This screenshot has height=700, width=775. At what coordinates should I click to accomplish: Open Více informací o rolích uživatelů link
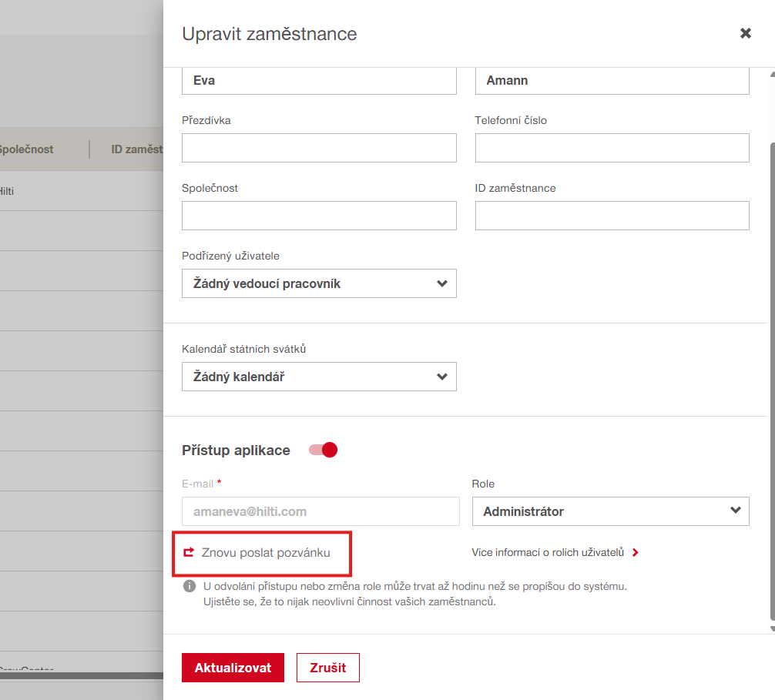coord(548,552)
